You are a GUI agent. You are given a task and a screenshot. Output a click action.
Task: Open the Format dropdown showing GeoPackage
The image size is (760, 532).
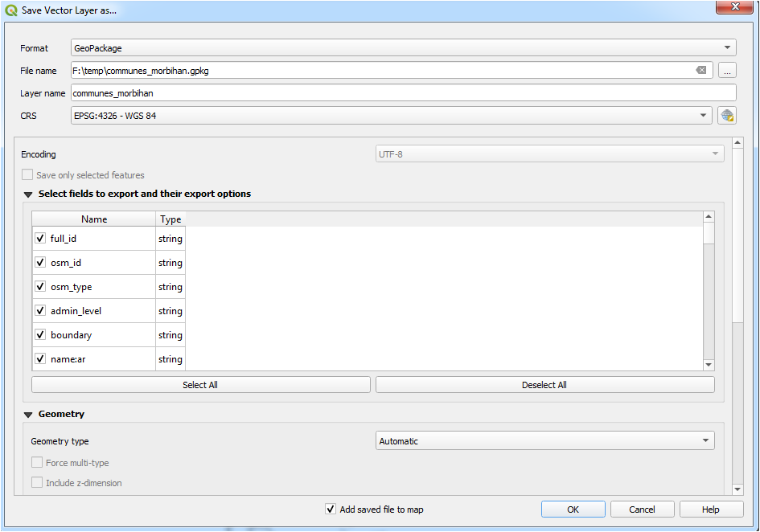[x=403, y=48]
